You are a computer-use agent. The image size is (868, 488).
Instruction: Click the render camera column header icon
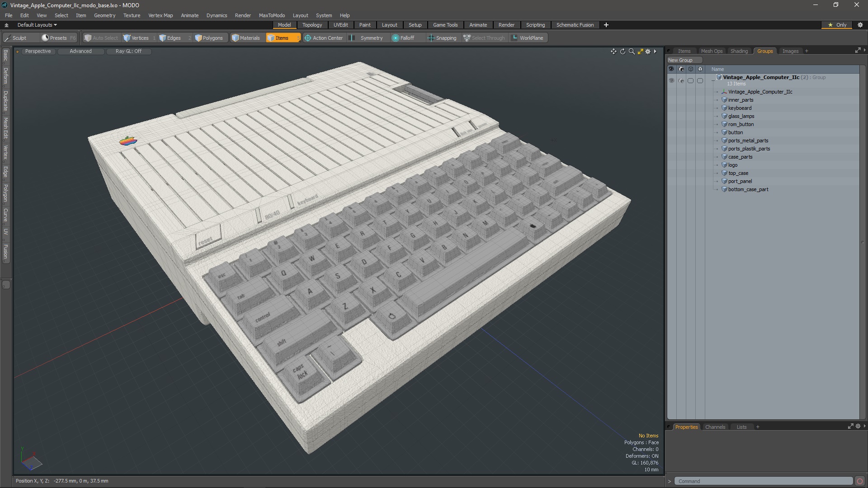681,69
